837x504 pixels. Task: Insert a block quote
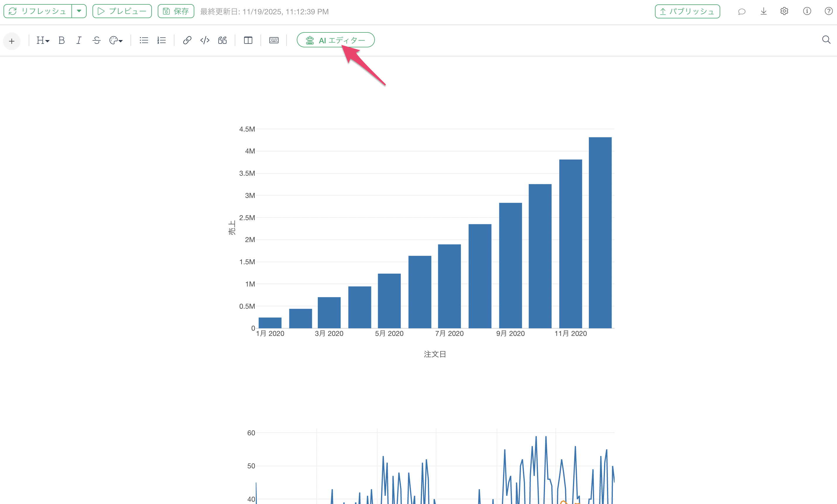point(222,40)
